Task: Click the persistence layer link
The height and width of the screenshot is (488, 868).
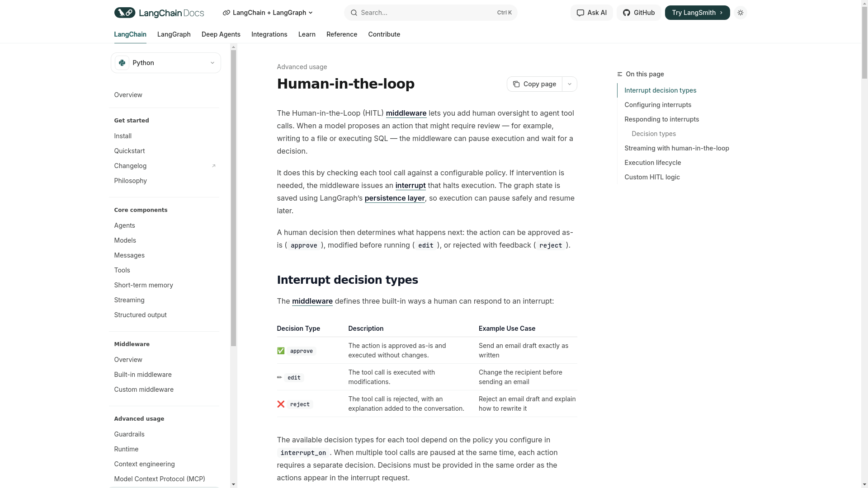Action: pos(395,198)
